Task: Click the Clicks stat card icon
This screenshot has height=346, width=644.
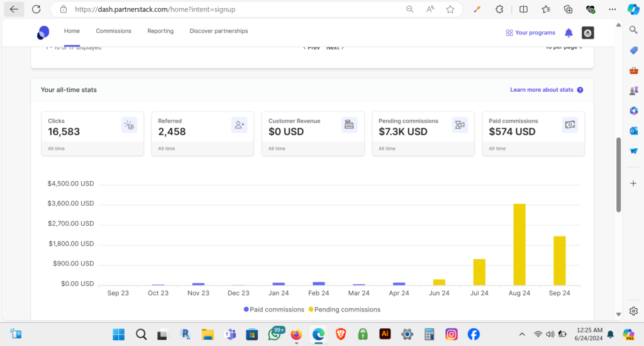Action: 129,125
